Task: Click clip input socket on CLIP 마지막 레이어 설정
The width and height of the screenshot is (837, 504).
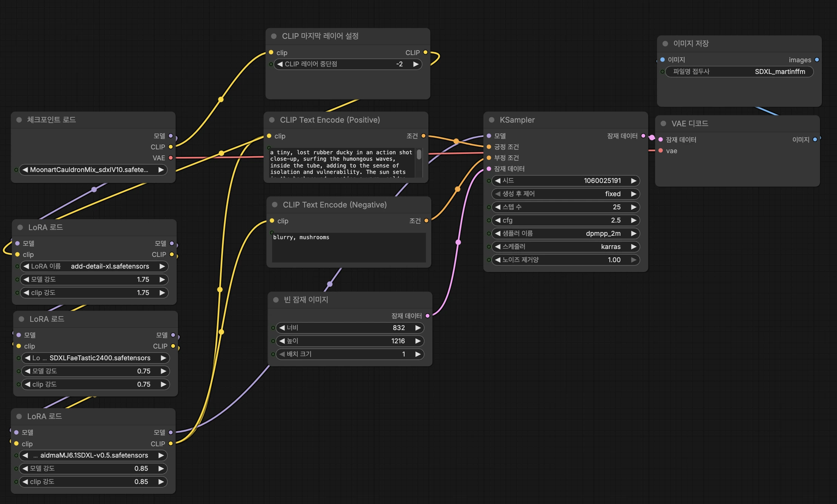Action: click(271, 52)
